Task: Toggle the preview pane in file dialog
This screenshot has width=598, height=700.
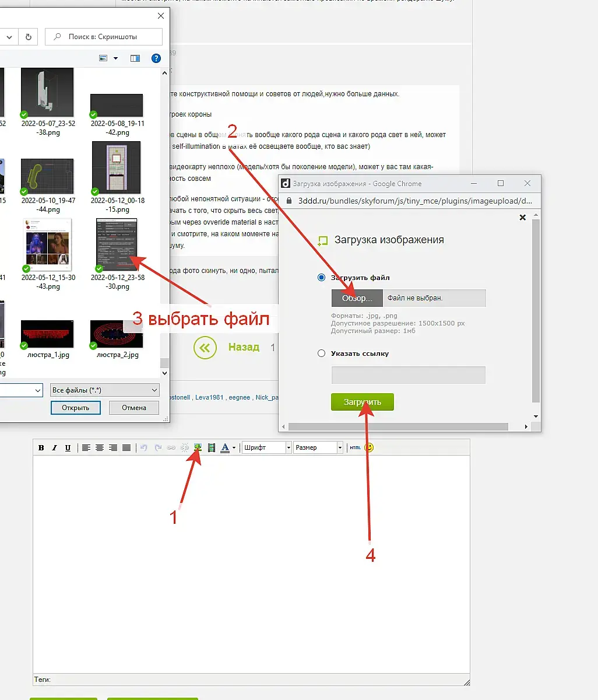Action: [135, 58]
